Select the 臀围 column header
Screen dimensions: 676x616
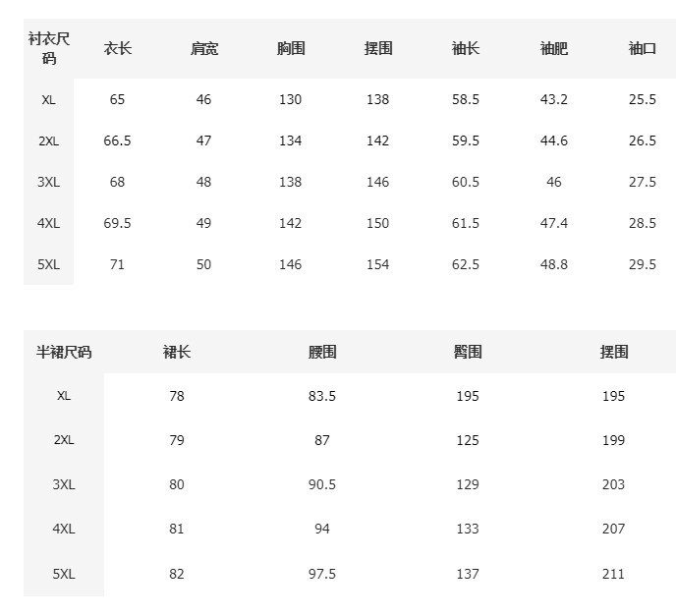[x=468, y=352]
